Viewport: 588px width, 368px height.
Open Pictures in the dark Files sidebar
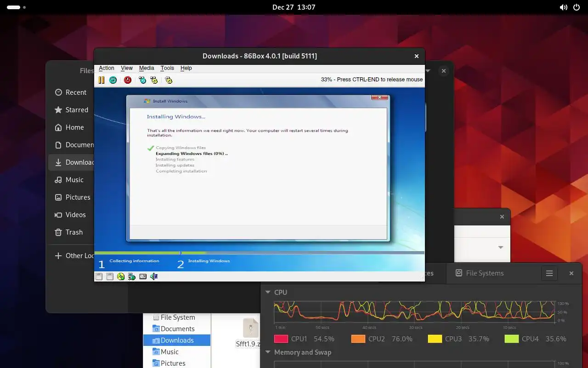(x=71, y=197)
